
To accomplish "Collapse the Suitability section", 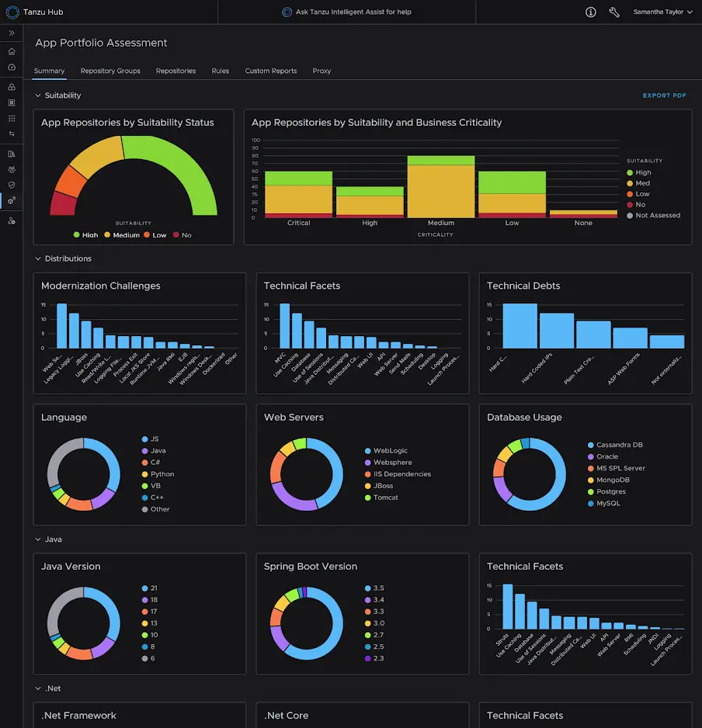I will point(38,95).
